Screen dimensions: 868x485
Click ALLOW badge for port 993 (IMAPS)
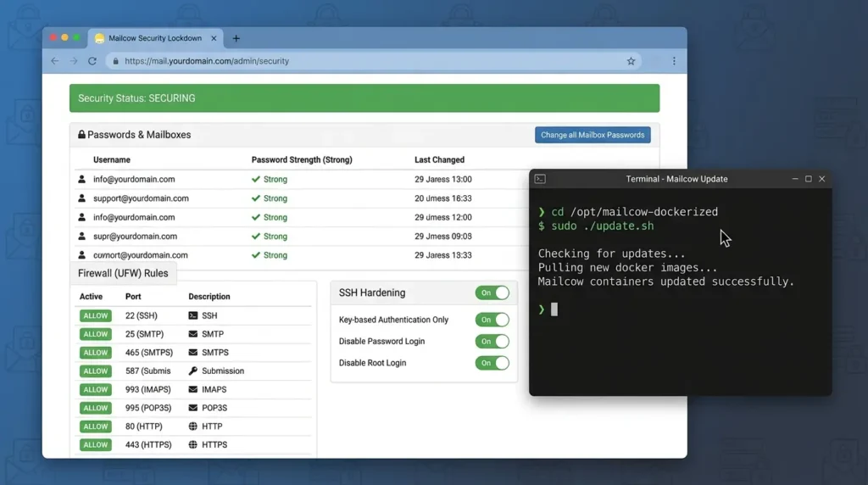coord(95,389)
